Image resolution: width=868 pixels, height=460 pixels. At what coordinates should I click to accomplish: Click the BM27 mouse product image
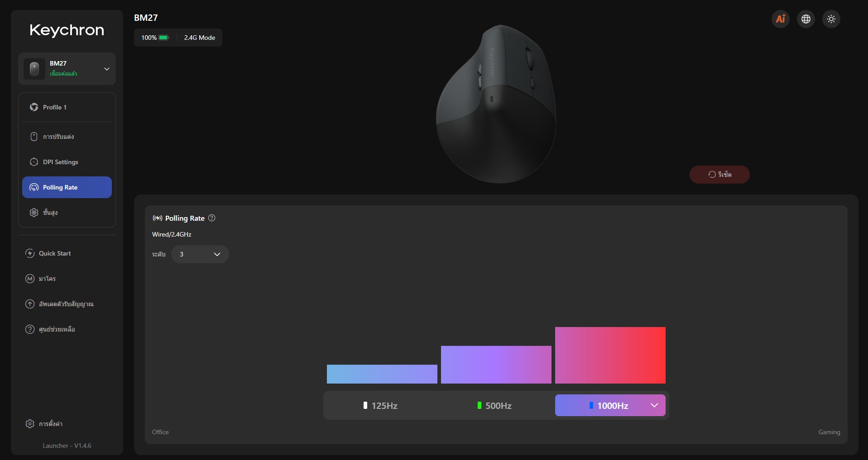[x=496, y=104]
